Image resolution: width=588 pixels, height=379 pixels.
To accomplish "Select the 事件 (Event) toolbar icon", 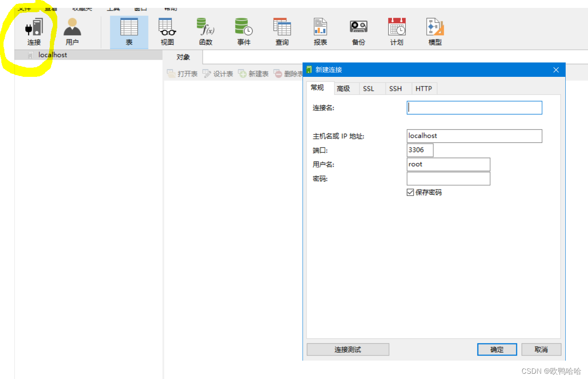I will tap(244, 32).
